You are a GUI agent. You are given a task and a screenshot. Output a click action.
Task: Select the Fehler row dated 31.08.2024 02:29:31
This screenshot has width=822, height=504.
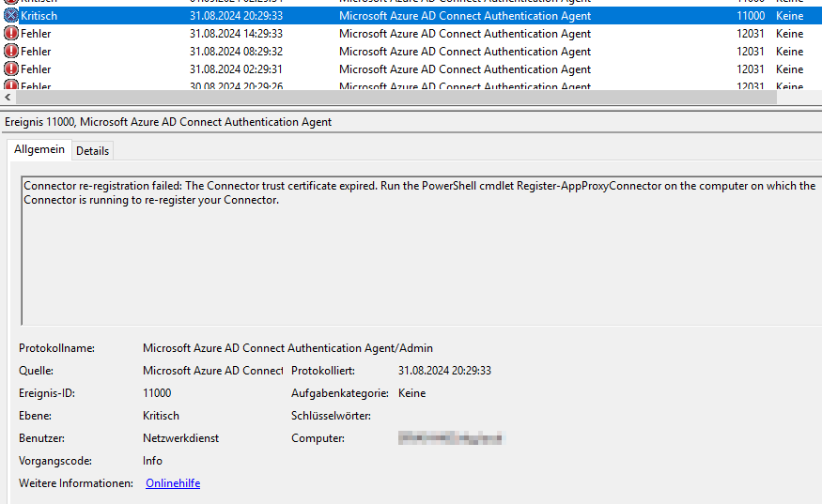click(411, 69)
